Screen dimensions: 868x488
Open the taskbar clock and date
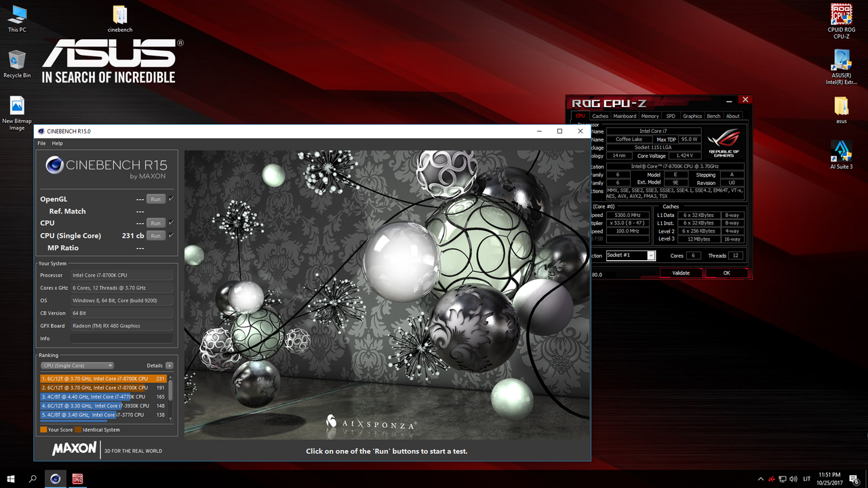(831, 479)
